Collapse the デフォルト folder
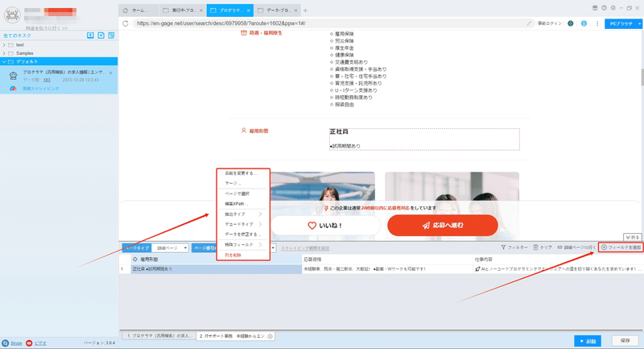 [x=4, y=62]
